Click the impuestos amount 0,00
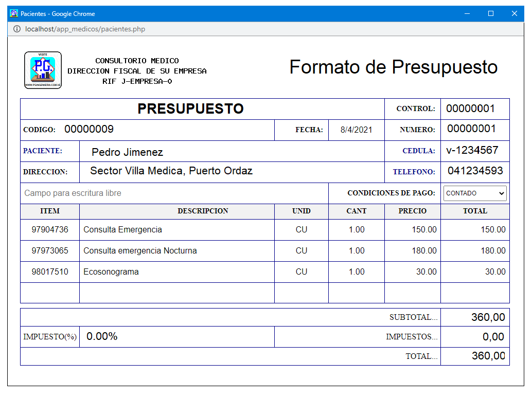This screenshot has height=398, width=532. (493, 337)
